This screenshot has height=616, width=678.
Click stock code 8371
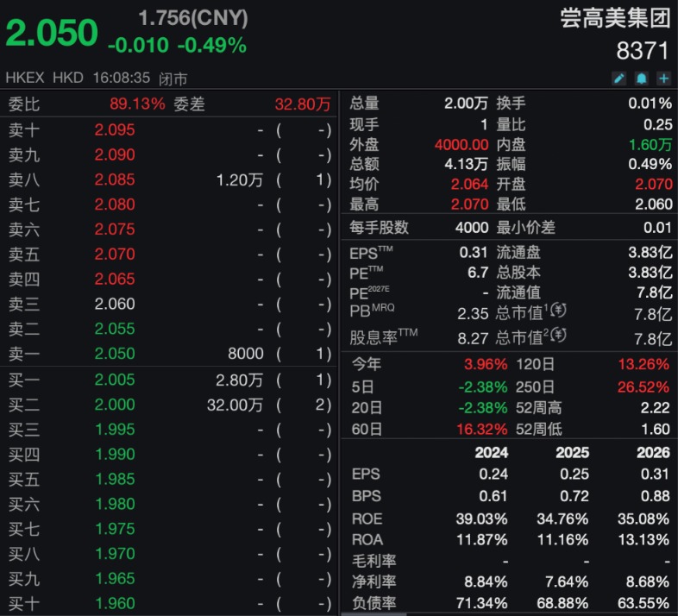(643, 51)
